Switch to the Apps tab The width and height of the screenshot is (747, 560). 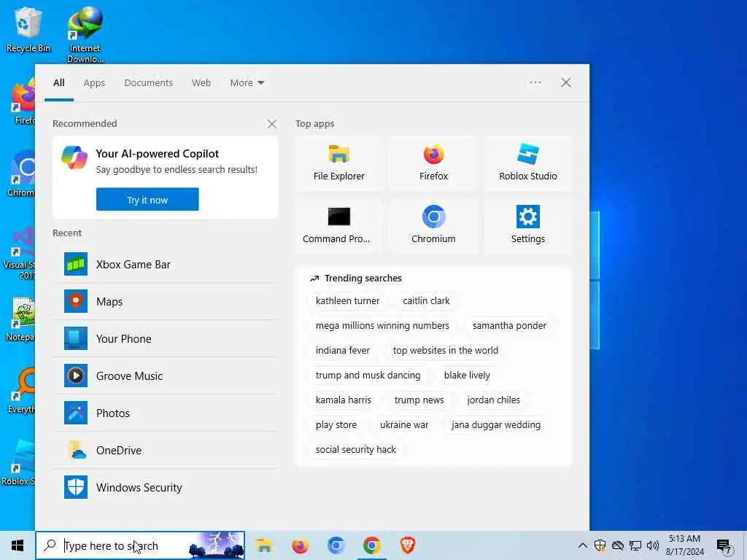(x=94, y=83)
